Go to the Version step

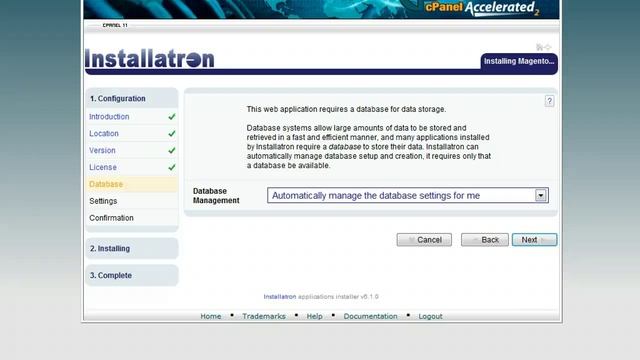[x=102, y=151]
